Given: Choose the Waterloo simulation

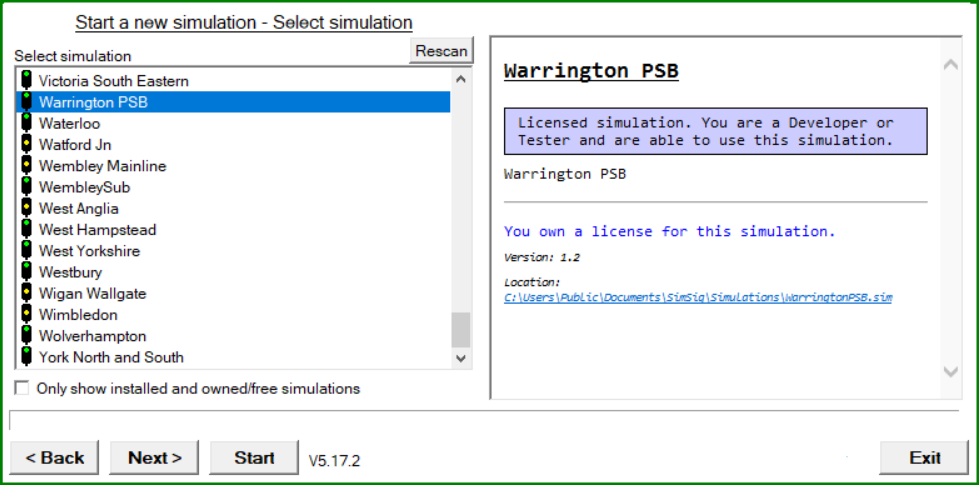Looking at the screenshot, I should point(233,123).
